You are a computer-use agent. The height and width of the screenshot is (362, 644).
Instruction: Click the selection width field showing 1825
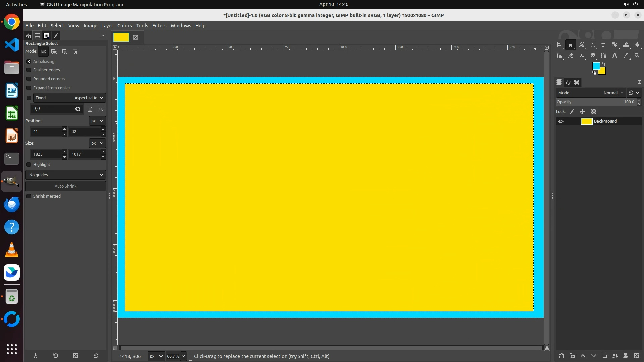point(46,154)
